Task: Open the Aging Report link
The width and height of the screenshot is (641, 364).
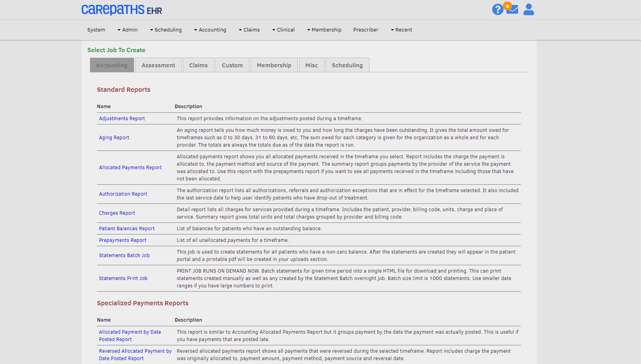Action: click(x=114, y=138)
